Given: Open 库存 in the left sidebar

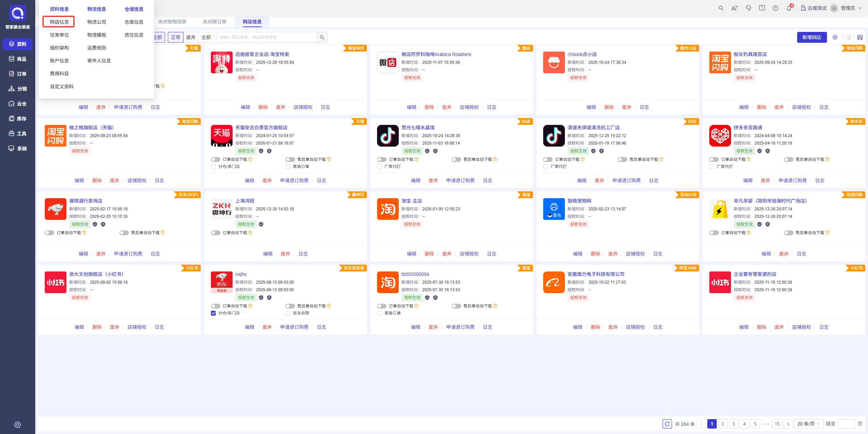Looking at the screenshot, I should 18,119.
